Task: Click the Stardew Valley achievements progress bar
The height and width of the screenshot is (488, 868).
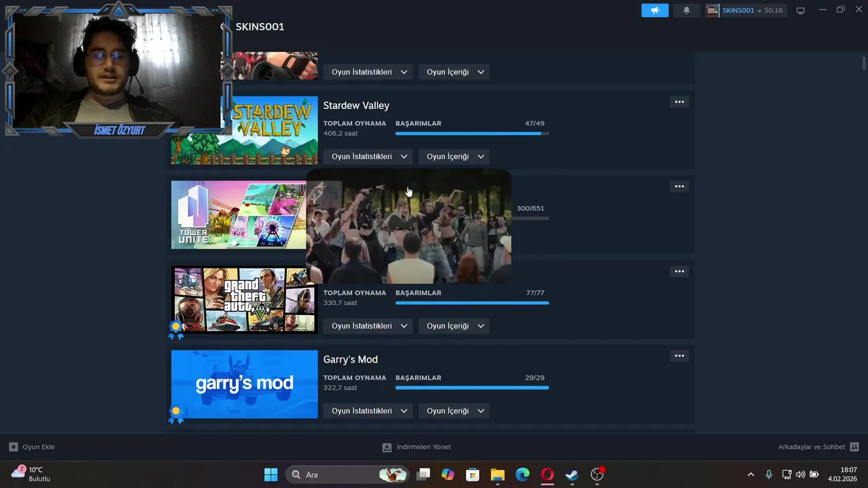Action: [x=472, y=134]
